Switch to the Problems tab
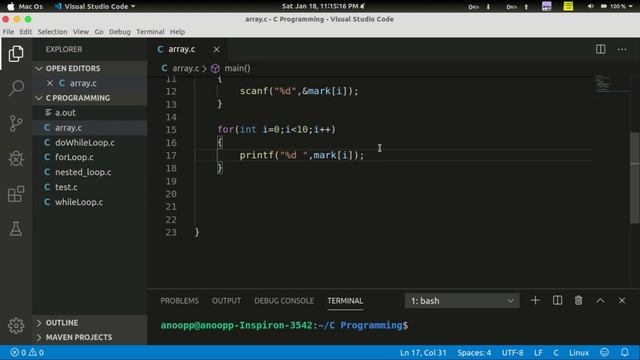The width and height of the screenshot is (640, 360). click(x=179, y=301)
